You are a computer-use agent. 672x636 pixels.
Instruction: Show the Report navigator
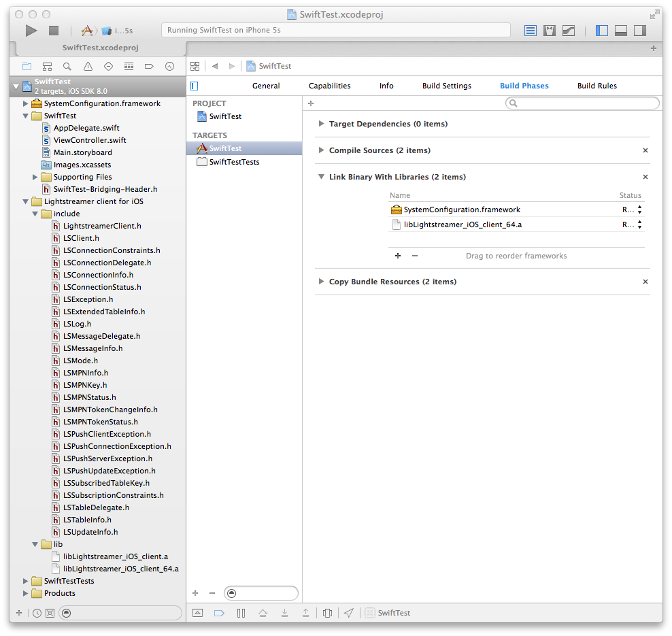(x=170, y=67)
